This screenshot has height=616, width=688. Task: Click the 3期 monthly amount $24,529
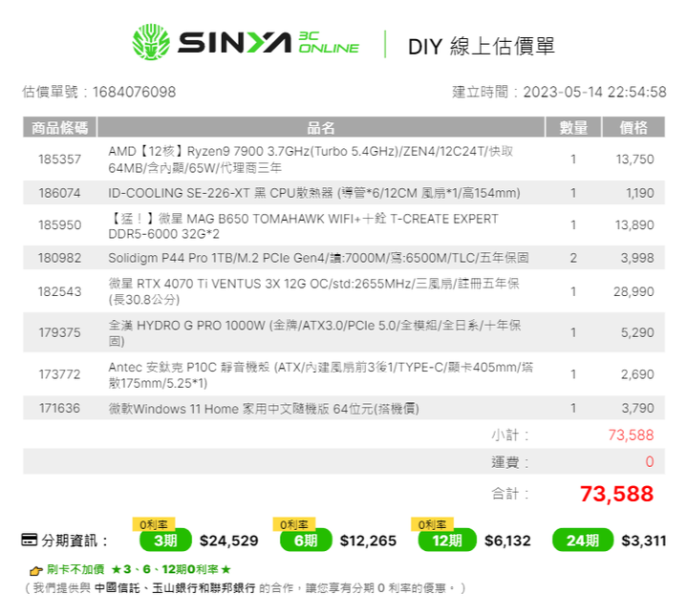tap(228, 541)
